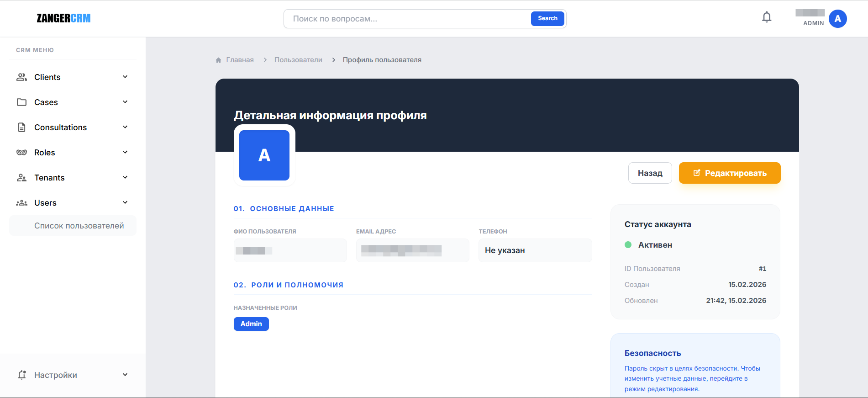868x398 pixels.
Task: Expand the Настройки chevron
Action: point(125,375)
